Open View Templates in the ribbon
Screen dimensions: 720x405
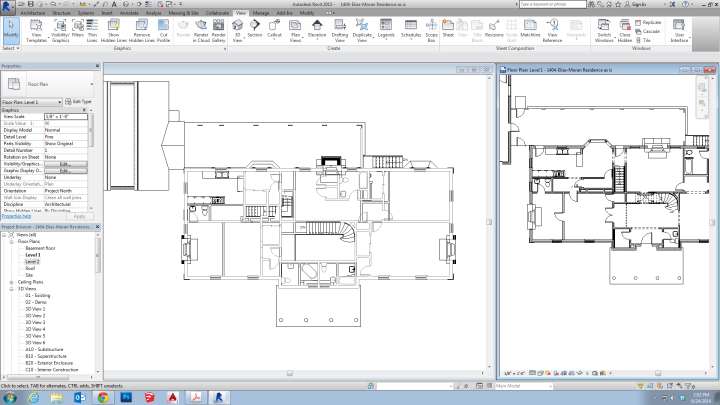pyautogui.click(x=37, y=29)
